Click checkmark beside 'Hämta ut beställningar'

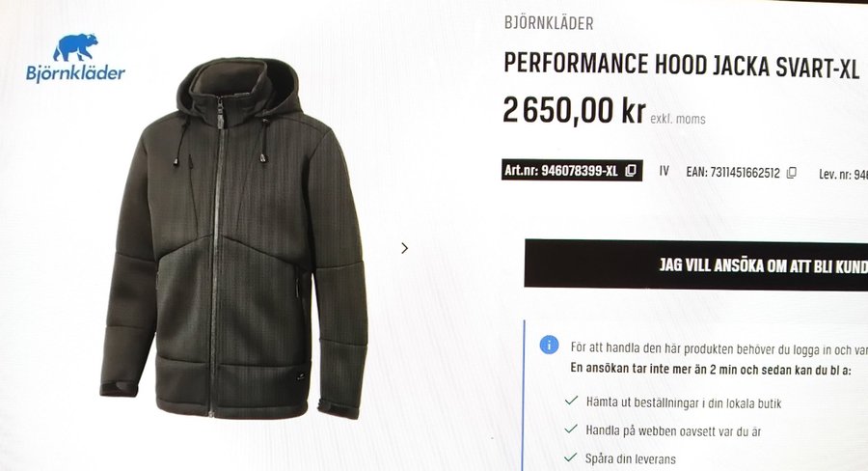click(x=571, y=401)
